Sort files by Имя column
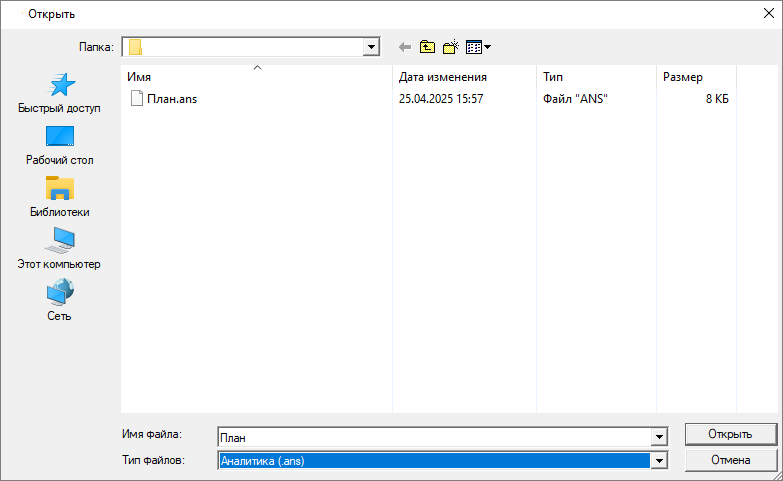Image resolution: width=783 pixels, height=481 pixels. coord(256,77)
